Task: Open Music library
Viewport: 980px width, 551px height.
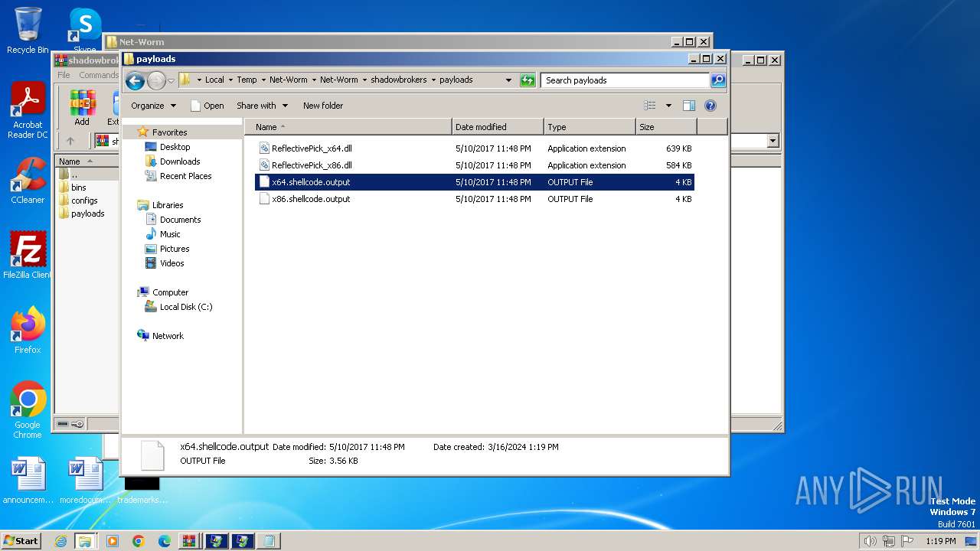Action: [170, 234]
